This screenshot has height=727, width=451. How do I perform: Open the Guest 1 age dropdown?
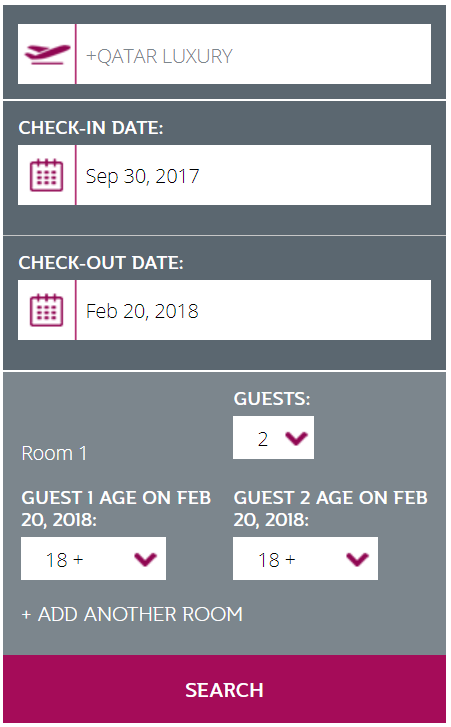pos(93,558)
